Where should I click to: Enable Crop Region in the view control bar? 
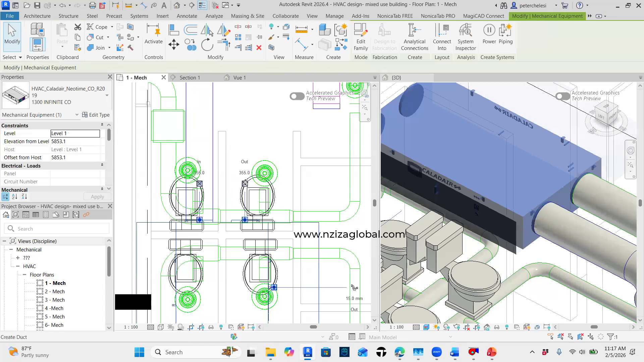point(192,327)
